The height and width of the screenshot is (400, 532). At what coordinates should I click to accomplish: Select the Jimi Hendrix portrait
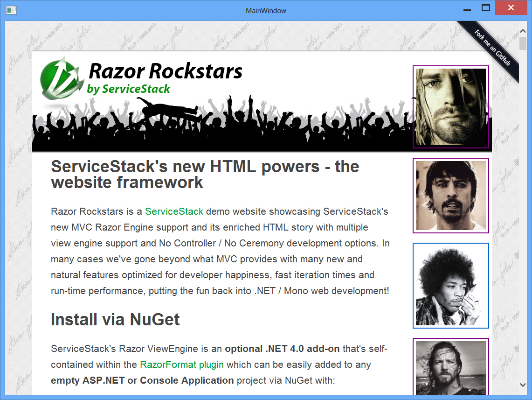point(450,285)
